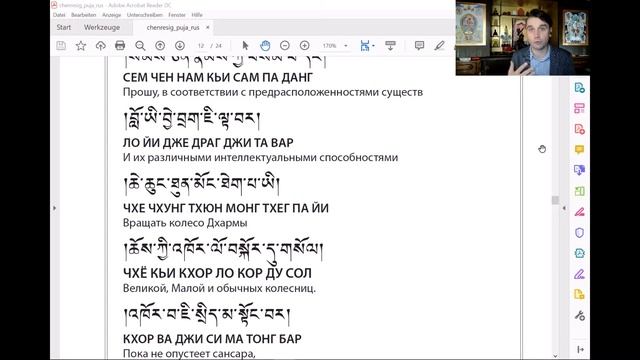The height and width of the screenshot is (360, 640).
Task: Click the scroll down arrow at bottom
Action: point(555,356)
